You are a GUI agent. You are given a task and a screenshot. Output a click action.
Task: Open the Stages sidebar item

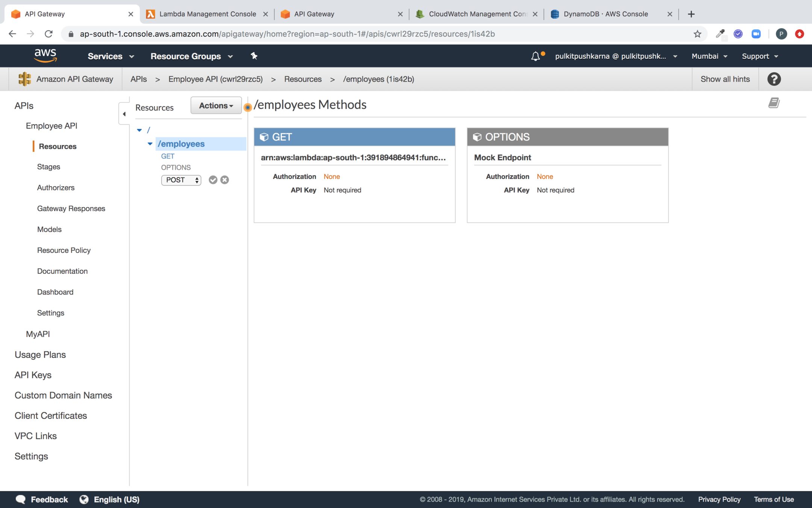[x=48, y=167]
